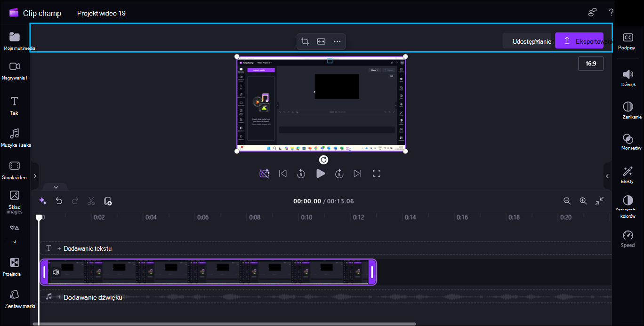
Task: Click the people icon in top bar
Action: (x=593, y=13)
